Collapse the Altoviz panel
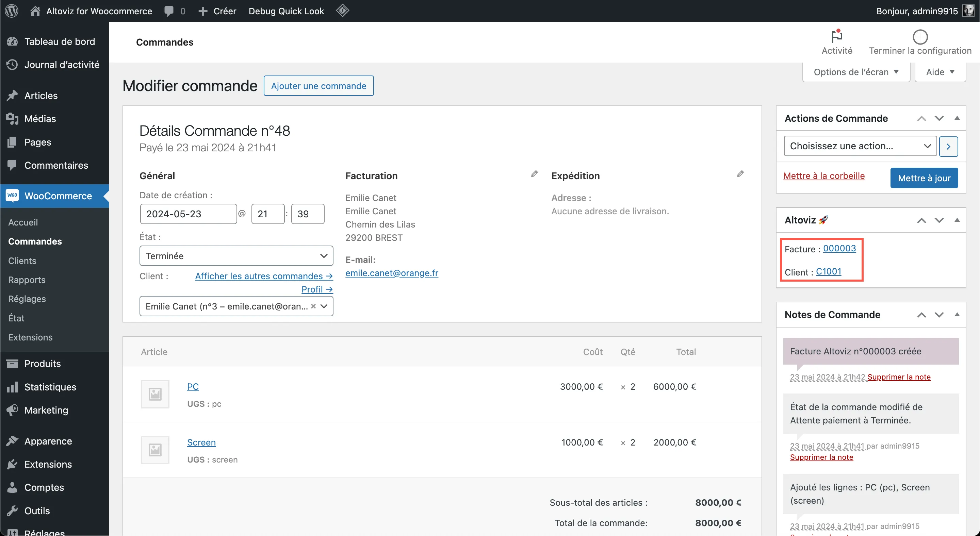Viewport: 980px width, 536px height. (957, 220)
